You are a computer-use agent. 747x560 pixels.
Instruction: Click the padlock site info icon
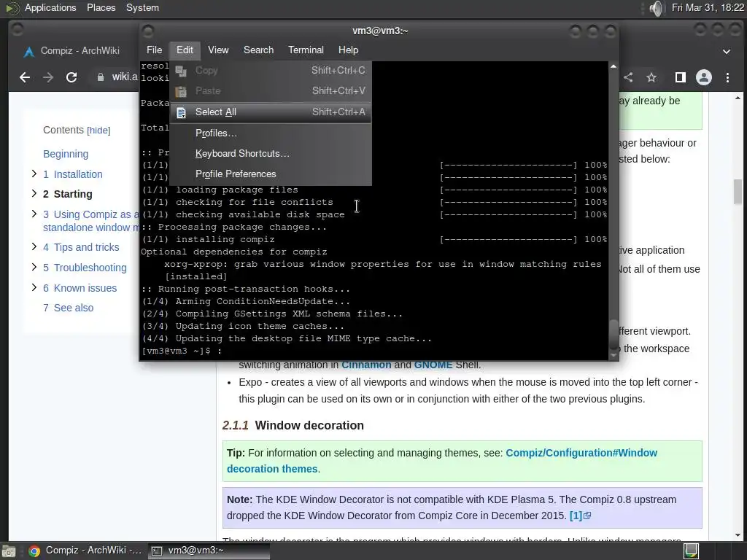[x=101, y=77]
